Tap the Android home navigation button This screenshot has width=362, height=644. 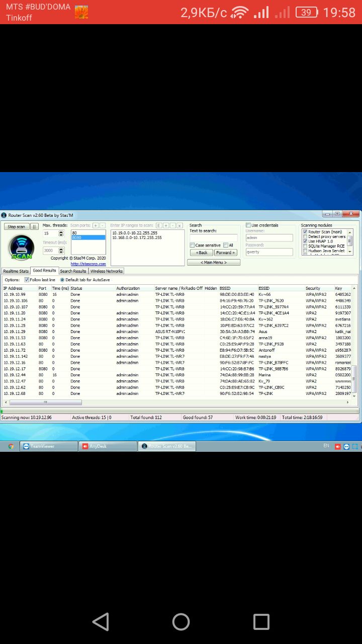click(181, 622)
